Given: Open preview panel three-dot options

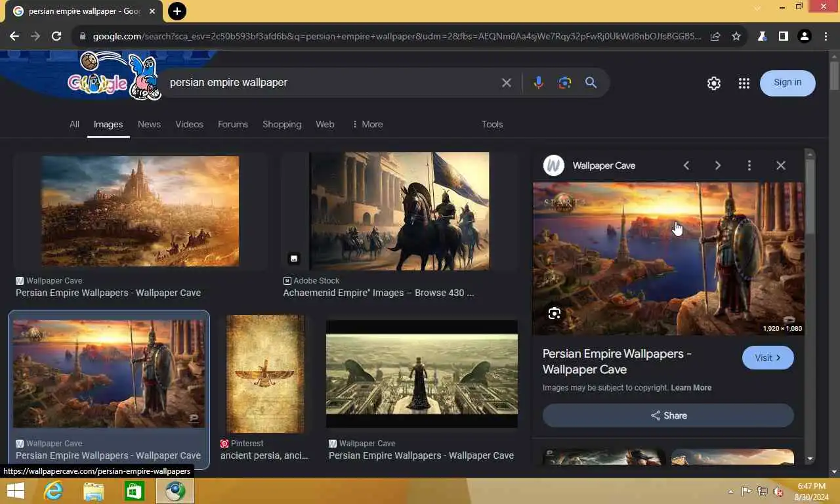Looking at the screenshot, I should 749,165.
